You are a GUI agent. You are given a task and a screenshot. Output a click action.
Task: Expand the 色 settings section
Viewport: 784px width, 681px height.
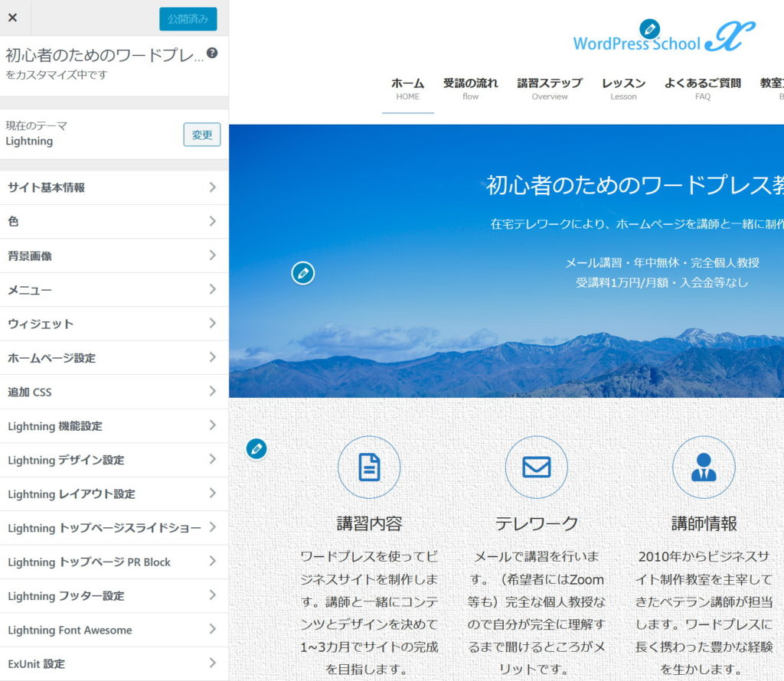[114, 222]
